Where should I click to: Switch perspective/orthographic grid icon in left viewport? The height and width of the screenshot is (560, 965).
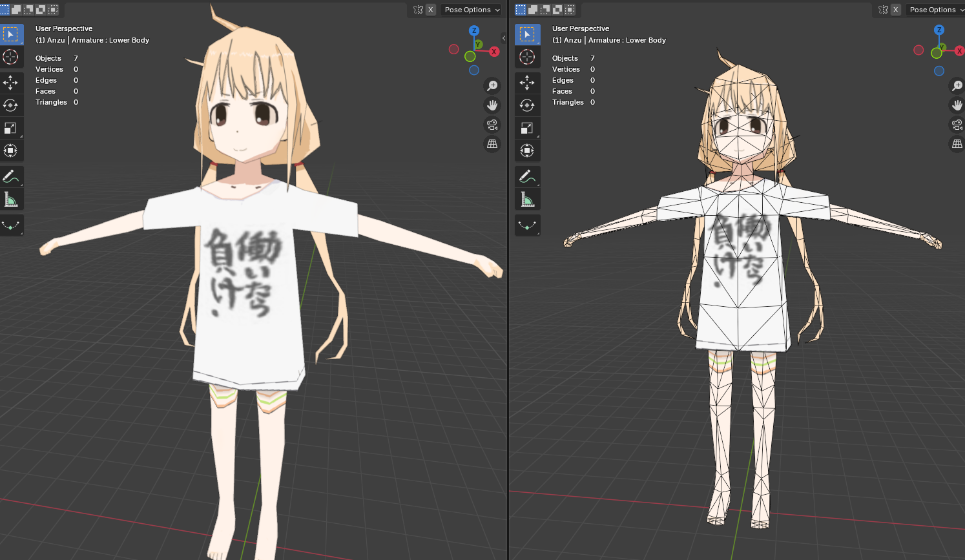pos(492,143)
